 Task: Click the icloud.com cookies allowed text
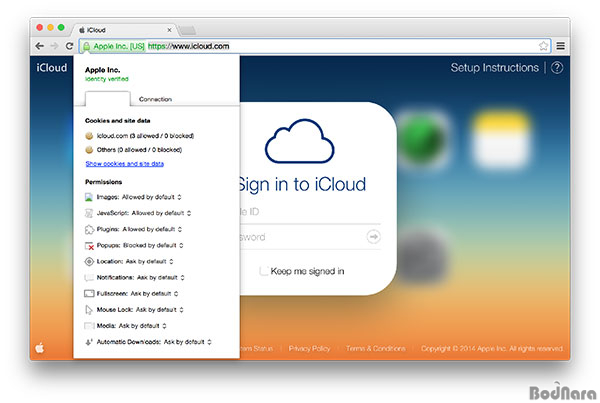(145, 136)
